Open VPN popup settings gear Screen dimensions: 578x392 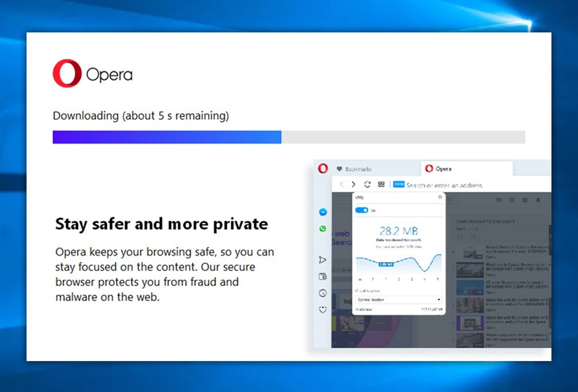point(440,197)
